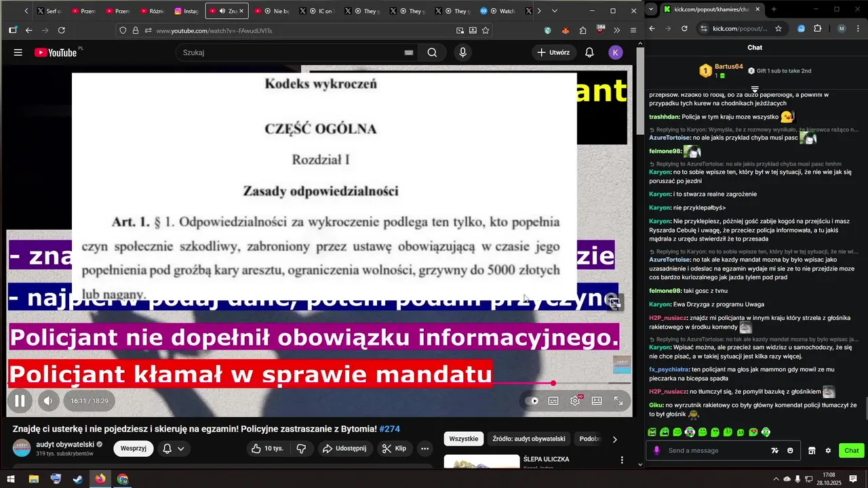
Task: Click the green Chat send button
Action: pos(852,451)
